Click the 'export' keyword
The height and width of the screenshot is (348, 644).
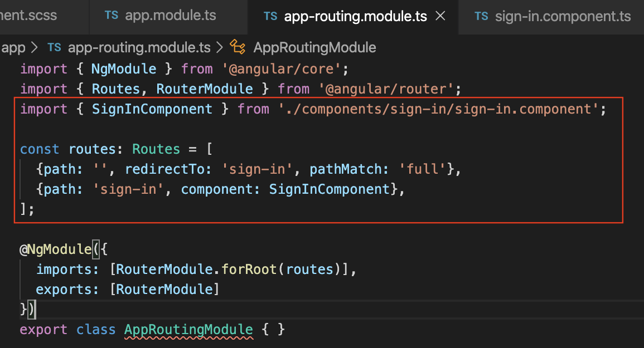[x=43, y=330]
